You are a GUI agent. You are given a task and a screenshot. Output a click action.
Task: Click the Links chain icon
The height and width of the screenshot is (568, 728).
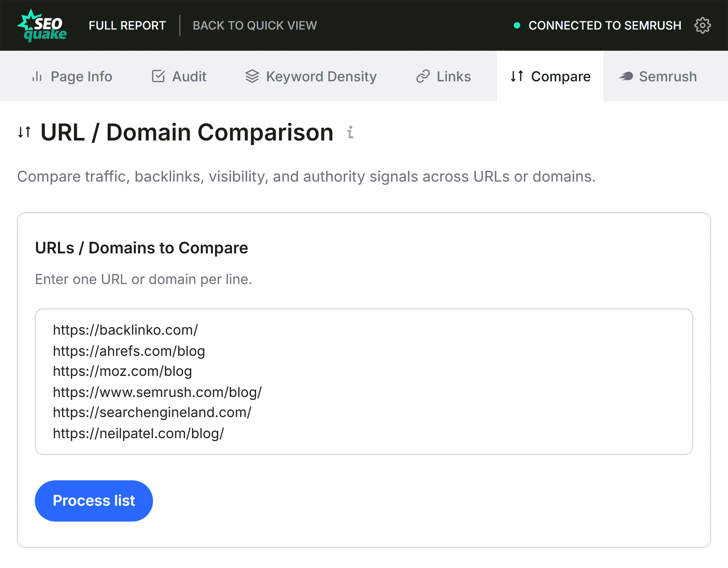tap(423, 76)
